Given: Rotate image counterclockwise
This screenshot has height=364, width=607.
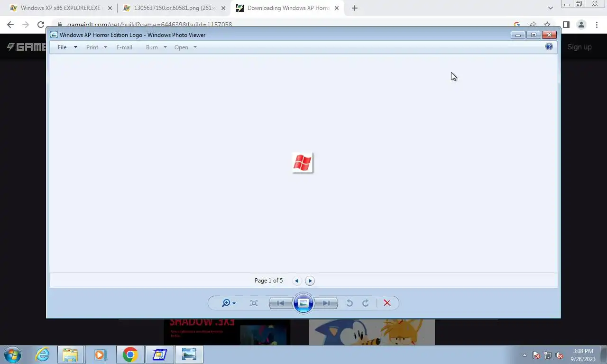Looking at the screenshot, I should click(349, 303).
